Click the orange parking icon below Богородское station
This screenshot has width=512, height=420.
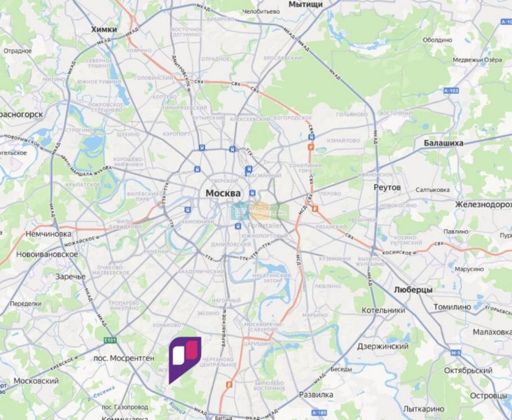coord(311,147)
